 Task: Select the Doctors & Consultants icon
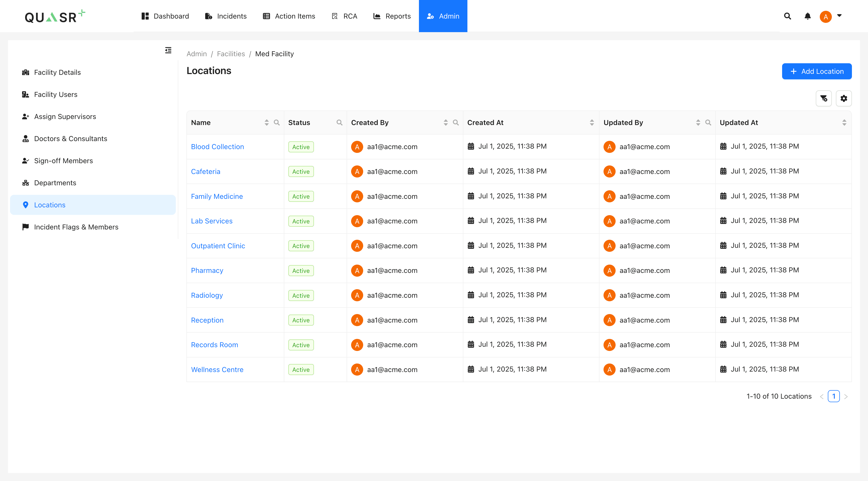pyautogui.click(x=26, y=138)
